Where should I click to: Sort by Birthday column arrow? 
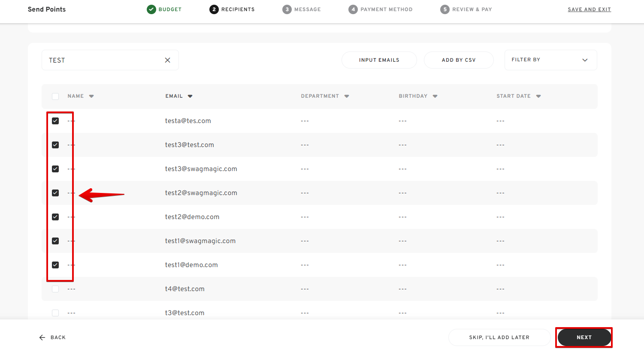point(435,96)
